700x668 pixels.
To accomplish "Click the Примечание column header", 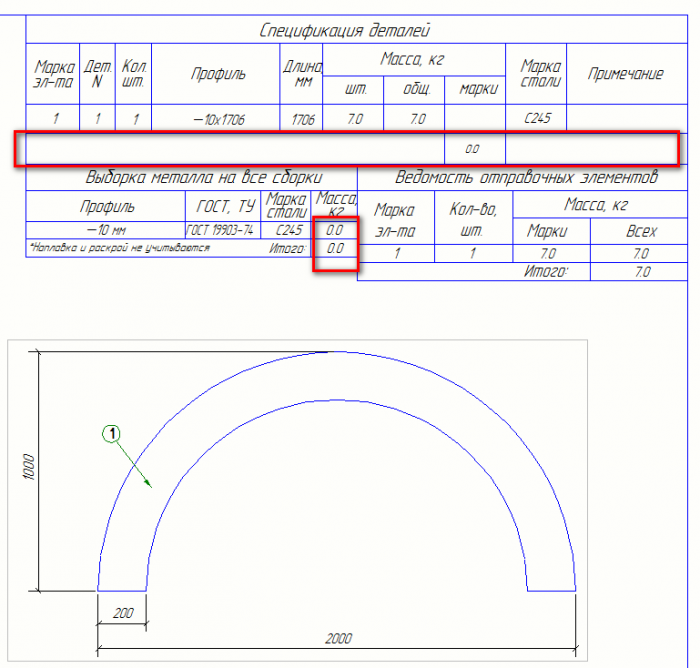I will 625,74.
